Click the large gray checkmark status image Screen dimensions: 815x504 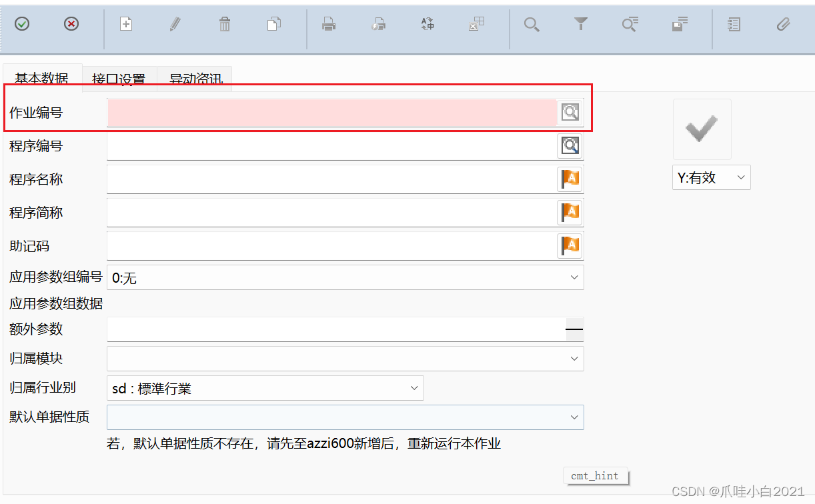click(702, 129)
